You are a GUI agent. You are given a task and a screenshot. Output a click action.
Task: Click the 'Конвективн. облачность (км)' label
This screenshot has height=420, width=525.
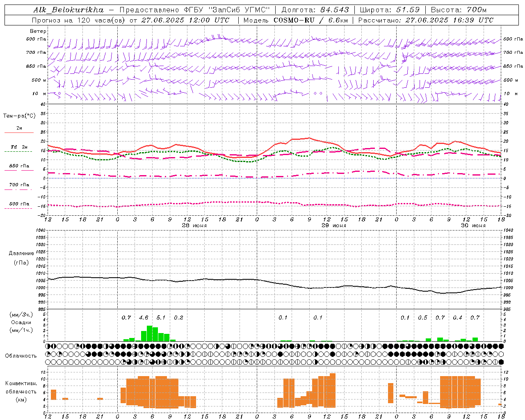tap(21, 391)
